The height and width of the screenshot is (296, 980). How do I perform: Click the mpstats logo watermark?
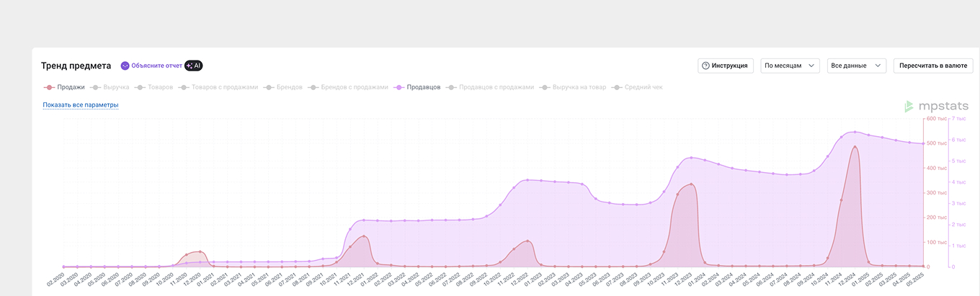pyautogui.click(x=937, y=107)
